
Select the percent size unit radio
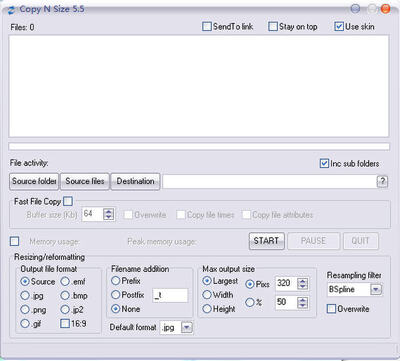click(x=250, y=302)
